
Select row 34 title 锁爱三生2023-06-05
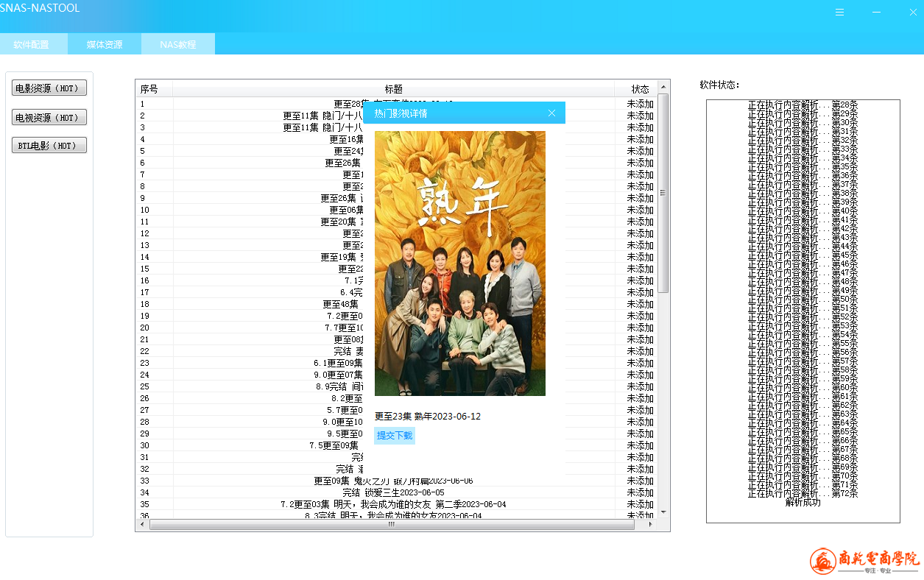click(394, 492)
